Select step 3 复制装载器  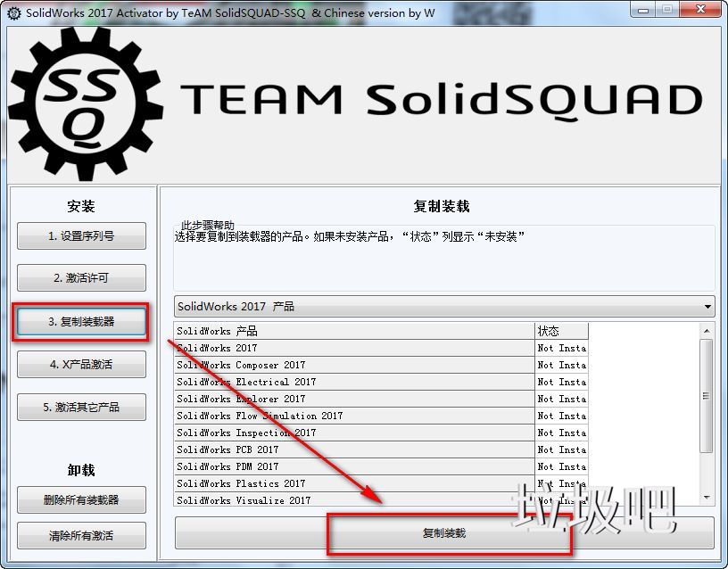coord(81,321)
